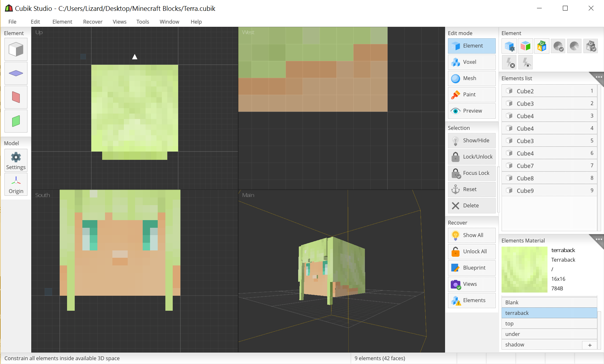
Task: Click the plain gray pie wheel icon
Action: tap(574, 46)
